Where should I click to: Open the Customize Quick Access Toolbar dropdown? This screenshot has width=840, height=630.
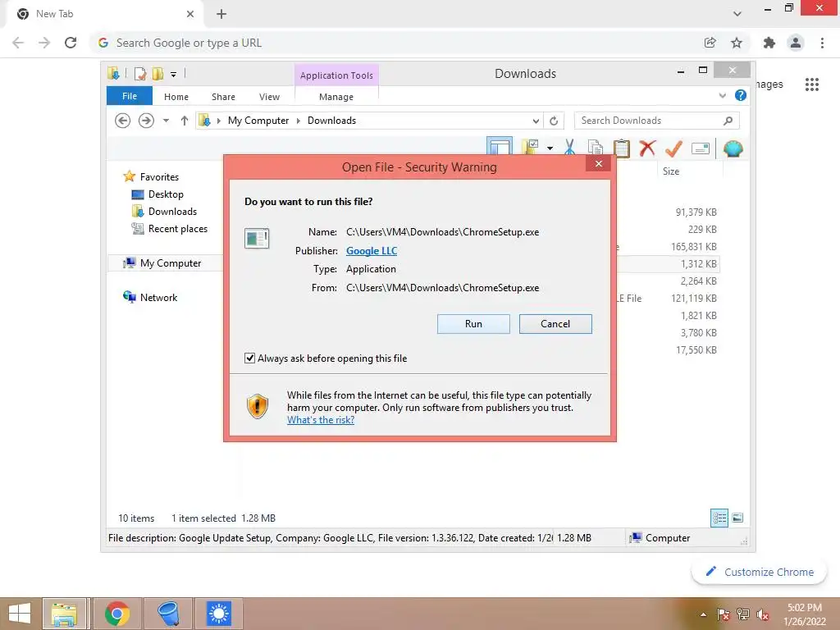(173, 75)
